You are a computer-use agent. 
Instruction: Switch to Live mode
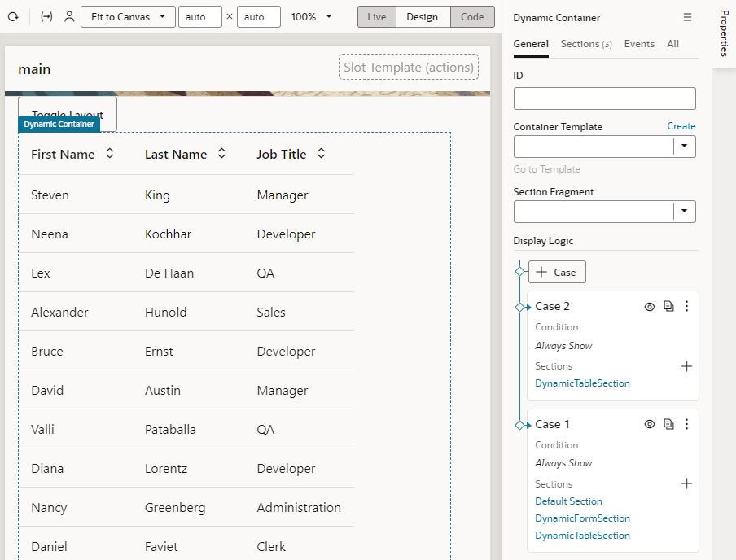(x=376, y=17)
